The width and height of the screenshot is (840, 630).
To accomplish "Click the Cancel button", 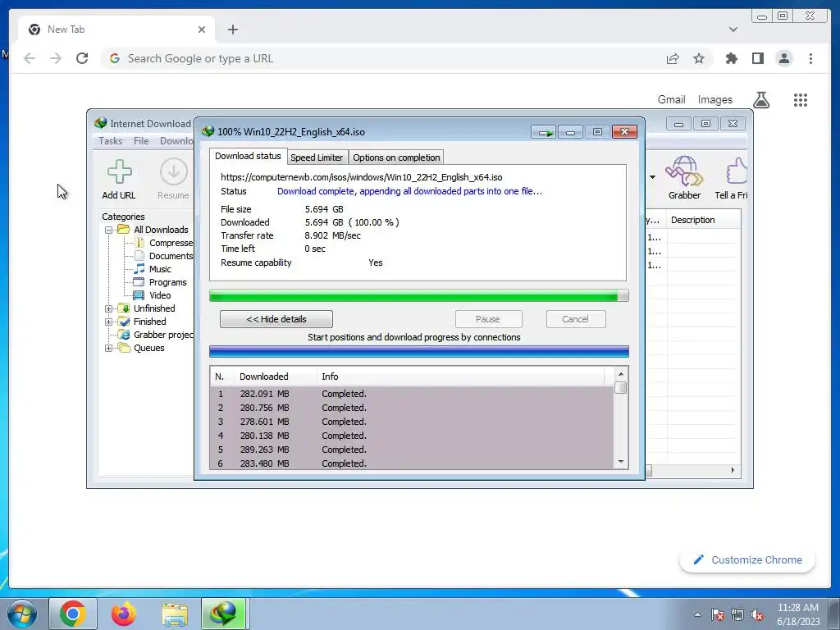I will 575,319.
